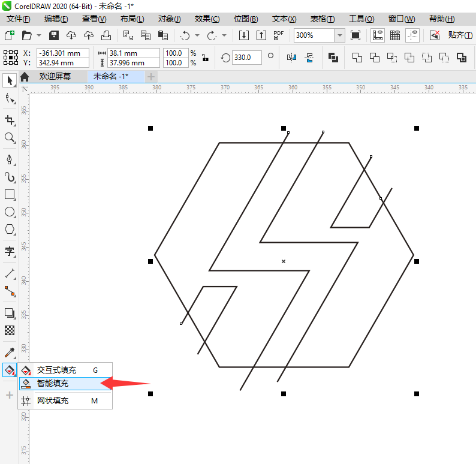Select the Color Eyedropper tool
This screenshot has height=464, width=476.
[10, 352]
